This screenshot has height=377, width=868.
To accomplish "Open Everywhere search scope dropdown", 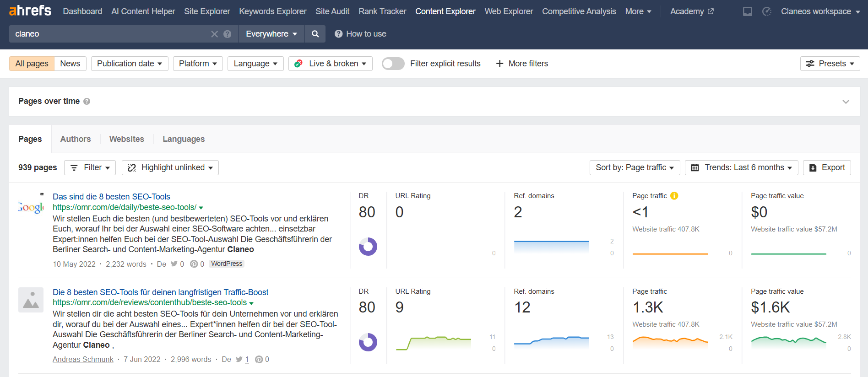I will click(271, 34).
